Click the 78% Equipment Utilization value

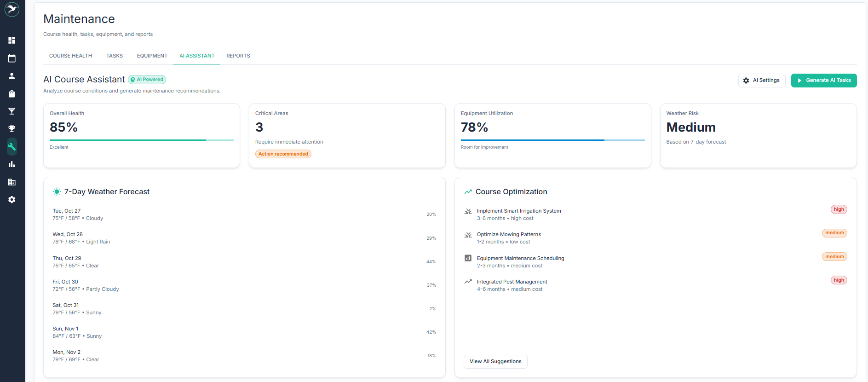pyautogui.click(x=474, y=127)
